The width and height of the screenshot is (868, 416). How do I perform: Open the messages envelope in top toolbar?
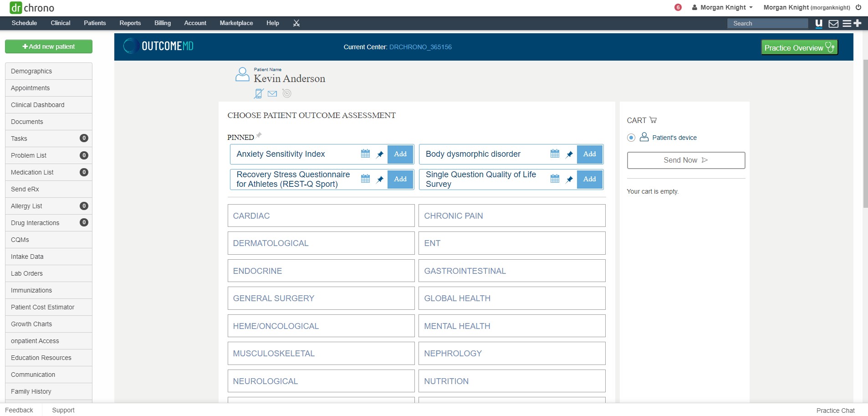coord(833,24)
